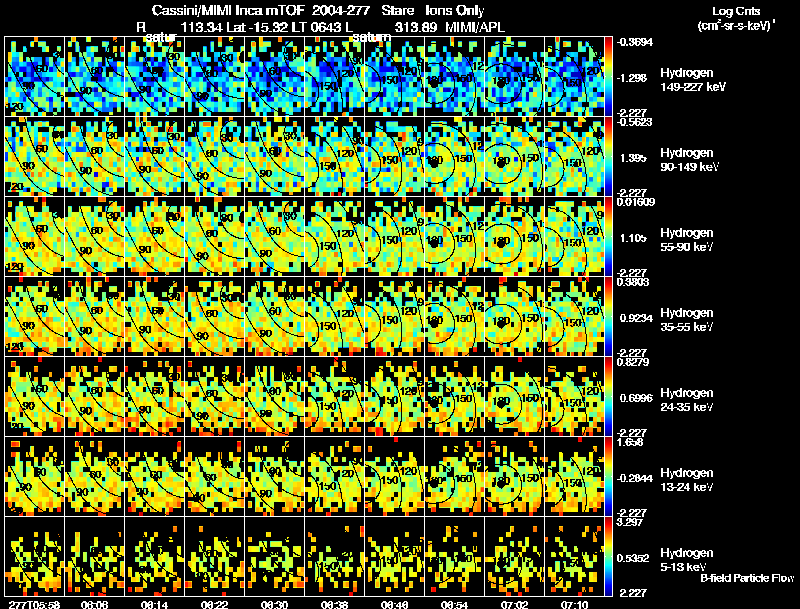Open the 5-13 keV panel at 06:14
Image resolution: width=800 pixels, height=609 pixels.
click(x=154, y=557)
